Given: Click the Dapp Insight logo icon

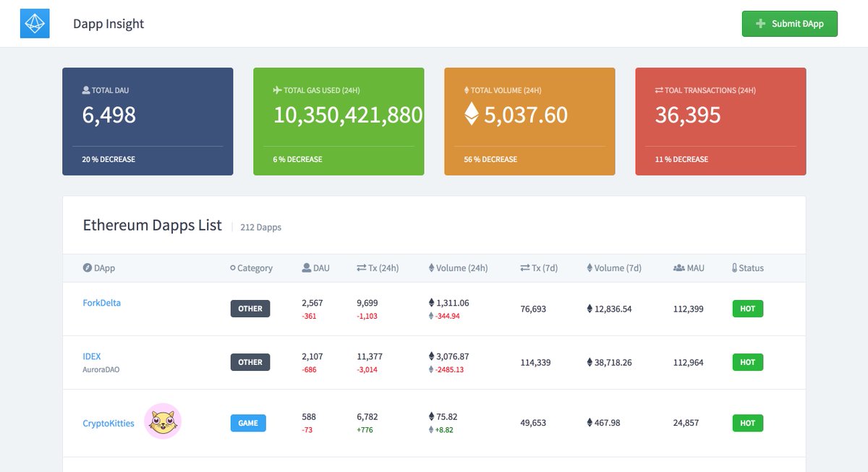Looking at the screenshot, I should click(x=35, y=24).
